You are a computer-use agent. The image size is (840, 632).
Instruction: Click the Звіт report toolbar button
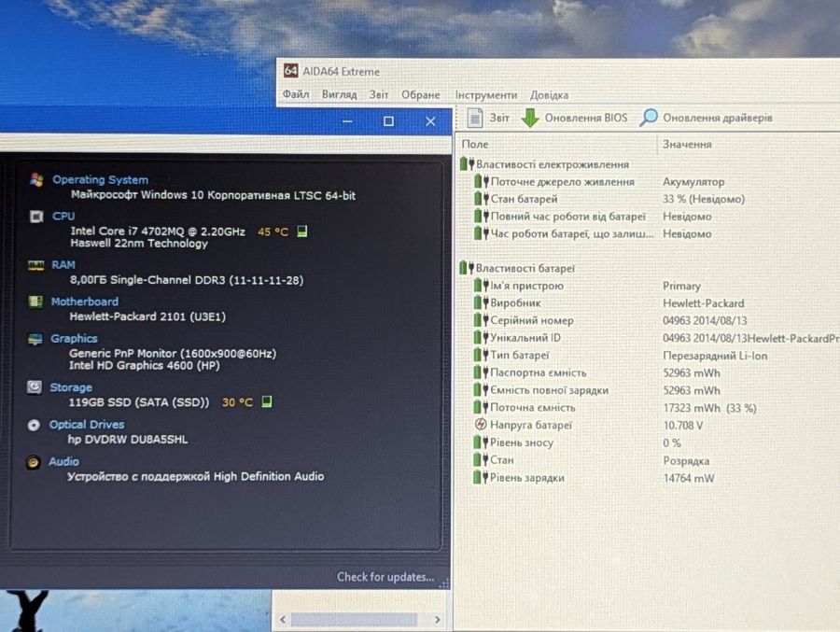tap(487, 118)
